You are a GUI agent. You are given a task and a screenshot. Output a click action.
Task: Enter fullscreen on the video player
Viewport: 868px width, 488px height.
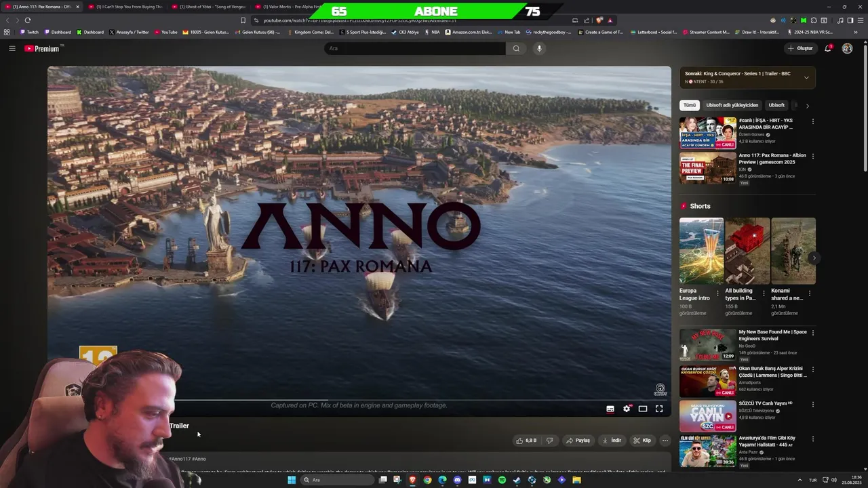pos(659,409)
